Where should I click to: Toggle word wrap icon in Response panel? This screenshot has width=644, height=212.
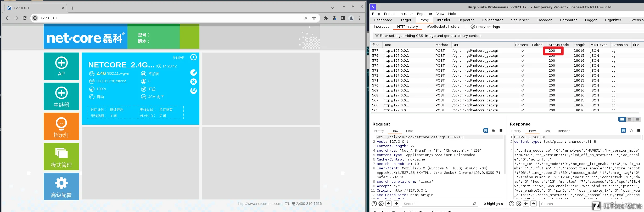[623, 130]
